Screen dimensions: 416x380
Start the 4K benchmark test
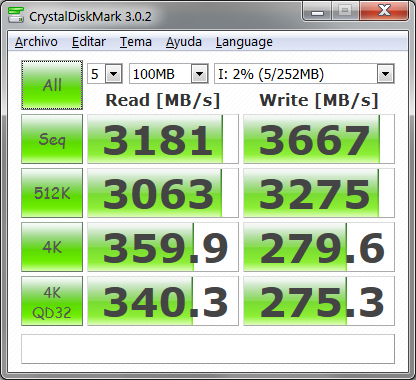coord(52,247)
